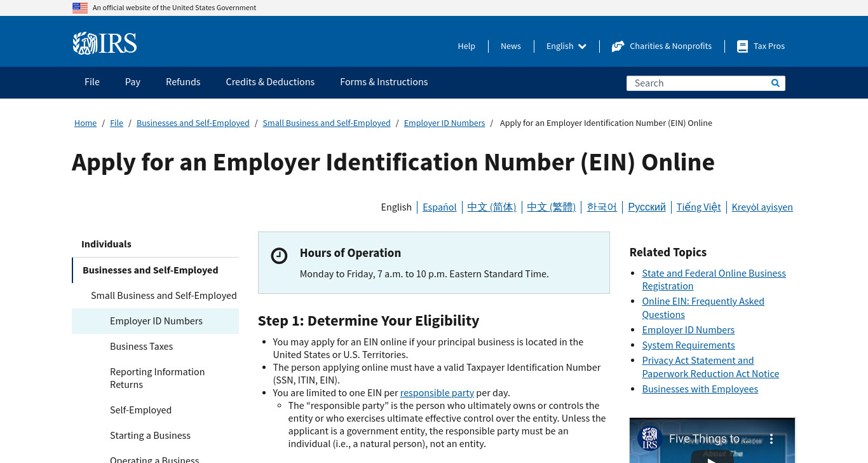The image size is (868, 463).
Task: Click the Hours of Operation heading
Action: pyautogui.click(x=350, y=253)
